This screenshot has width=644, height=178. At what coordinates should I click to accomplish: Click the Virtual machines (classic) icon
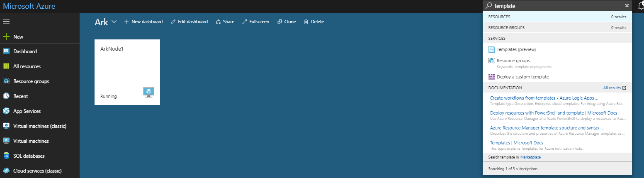[x=6, y=126]
